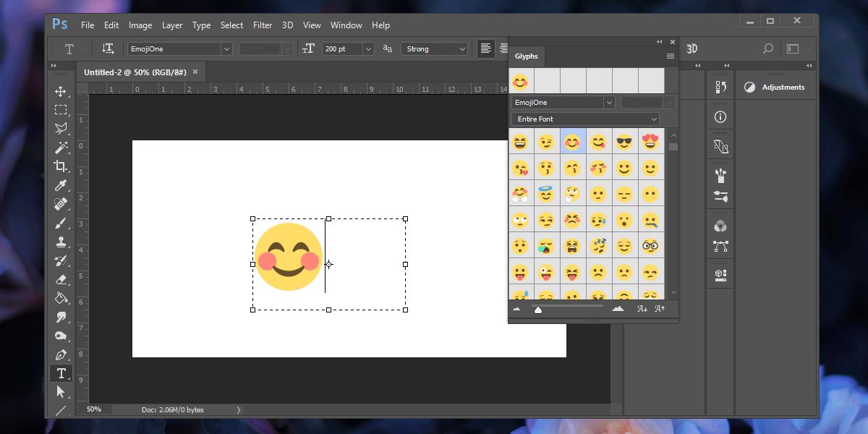The height and width of the screenshot is (434, 868).
Task: Open the History panel icon
Action: coord(720,86)
